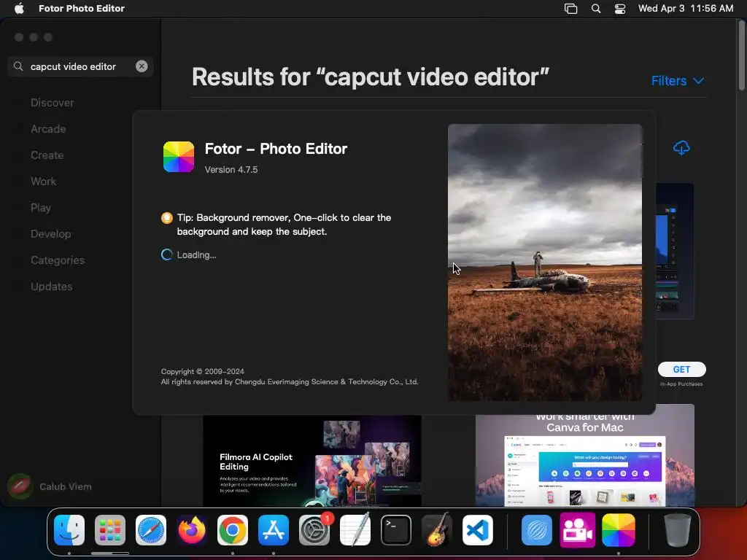Click the App Store window scrollbar
Viewport: 747px width, 560px height.
[x=742, y=55]
